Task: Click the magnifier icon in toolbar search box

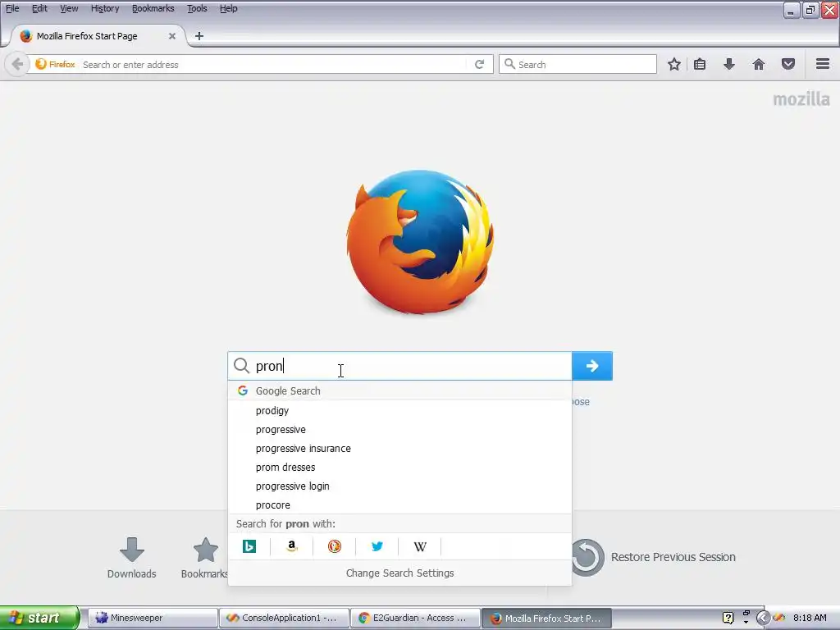Action: pos(510,64)
